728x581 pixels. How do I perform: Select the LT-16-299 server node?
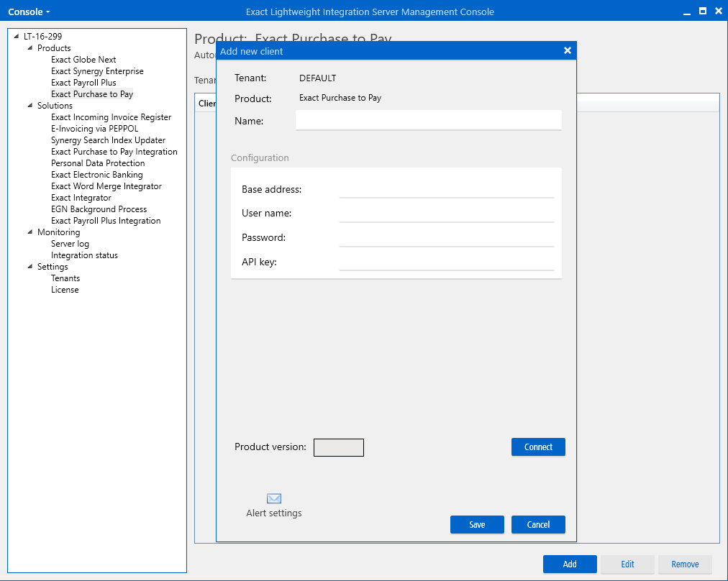pos(42,36)
